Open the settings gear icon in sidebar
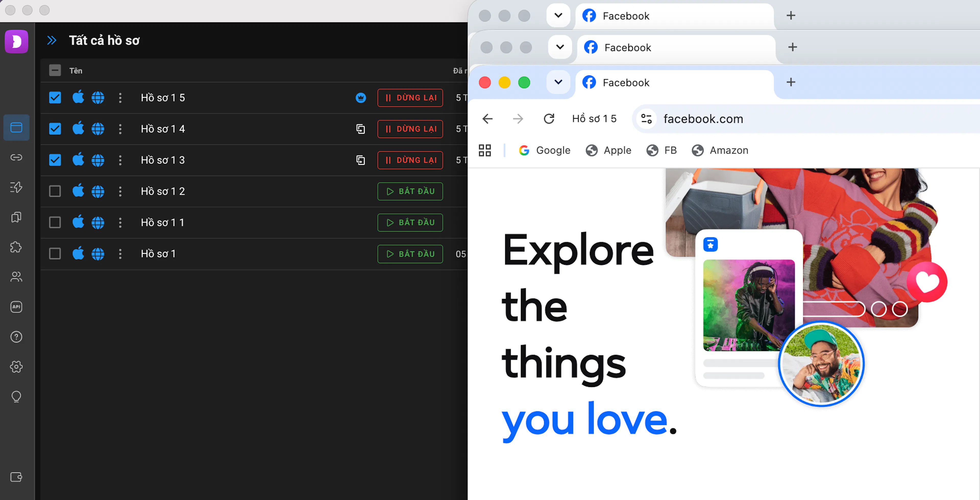Screen dimensions: 980x500 coord(16,367)
